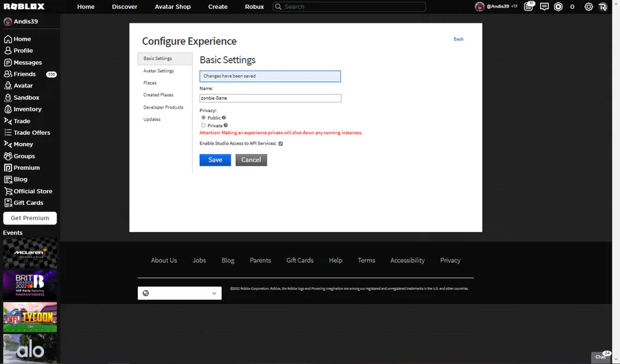620x364 pixels.
Task: Select the Private privacy radio button
Action: (x=203, y=125)
